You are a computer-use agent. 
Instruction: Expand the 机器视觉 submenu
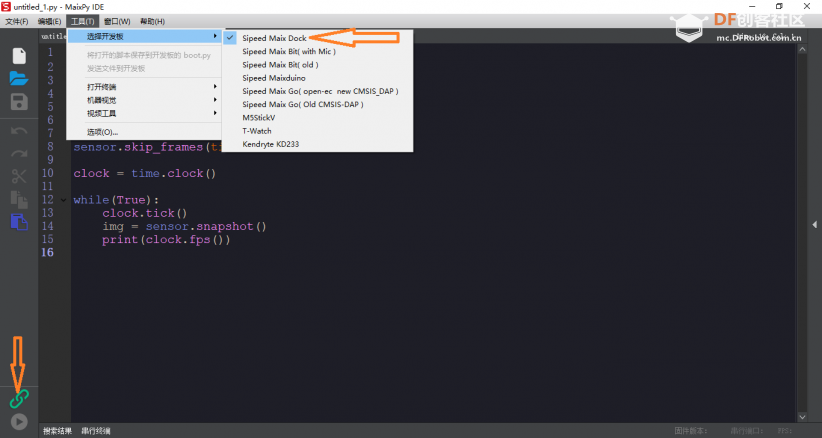coord(145,100)
